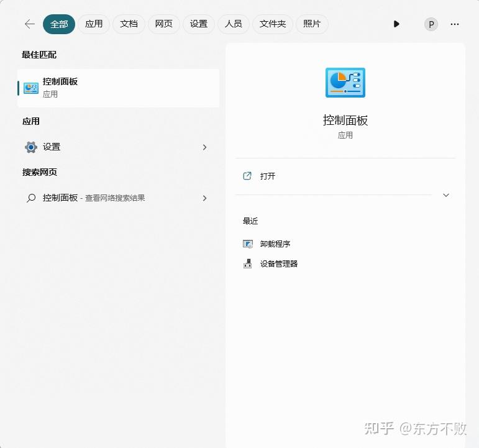
Task: Click the web search magnifier icon
Action: (31, 198)
